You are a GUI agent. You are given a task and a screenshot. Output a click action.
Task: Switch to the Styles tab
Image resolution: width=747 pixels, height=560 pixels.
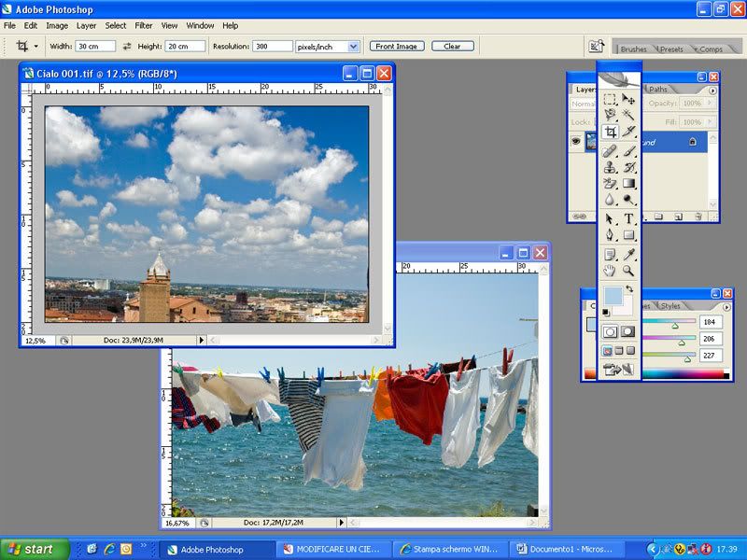click(x=670, y=306)
